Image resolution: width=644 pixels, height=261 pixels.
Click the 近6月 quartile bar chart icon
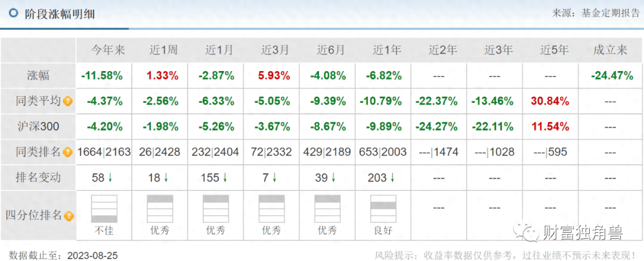click(x=327, y=209)
